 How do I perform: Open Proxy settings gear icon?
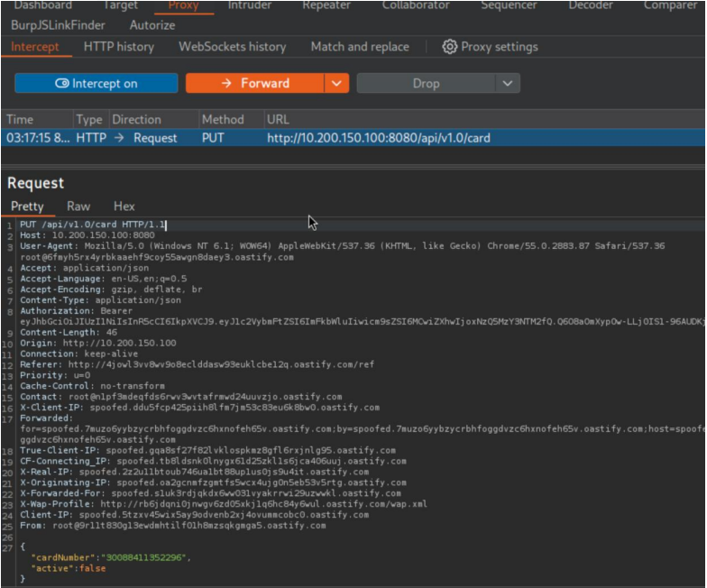(450, 47)
